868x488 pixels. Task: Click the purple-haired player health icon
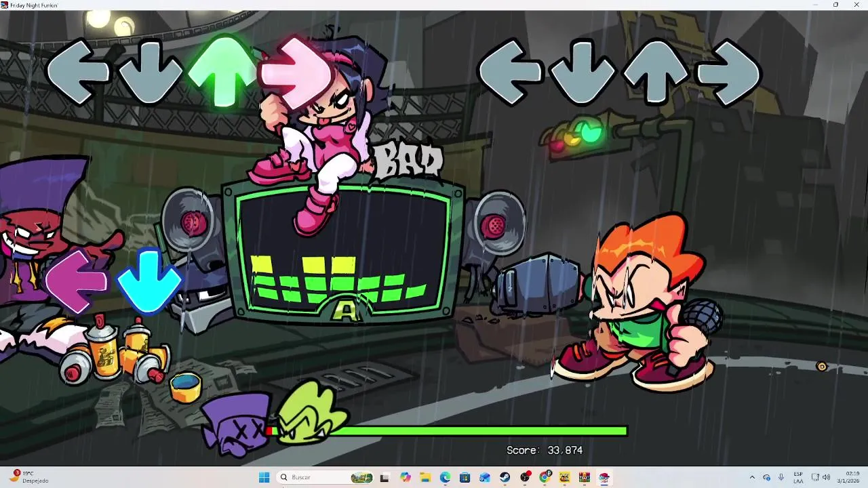tap(237, 424)
